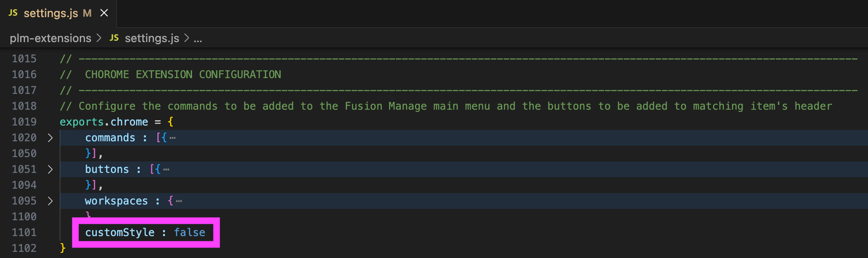
Task: Expand the workspaces object fold arrow
Action: click(50, 201)
